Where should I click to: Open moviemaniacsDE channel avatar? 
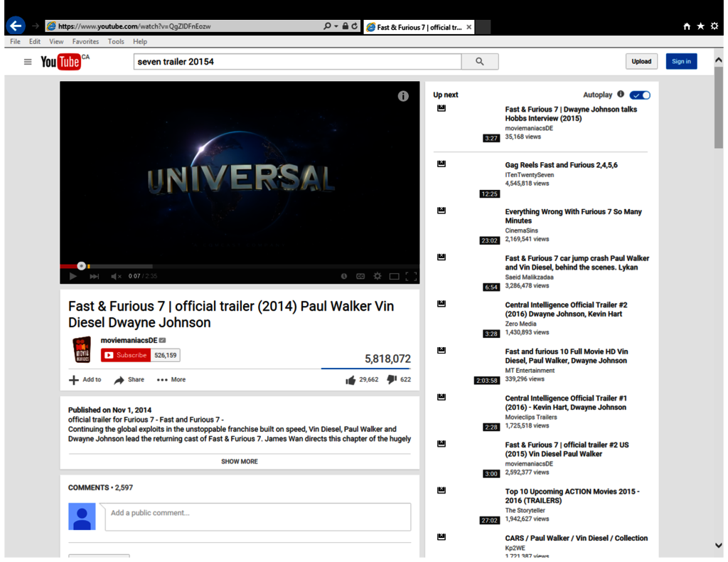click(x=82, y=350)
